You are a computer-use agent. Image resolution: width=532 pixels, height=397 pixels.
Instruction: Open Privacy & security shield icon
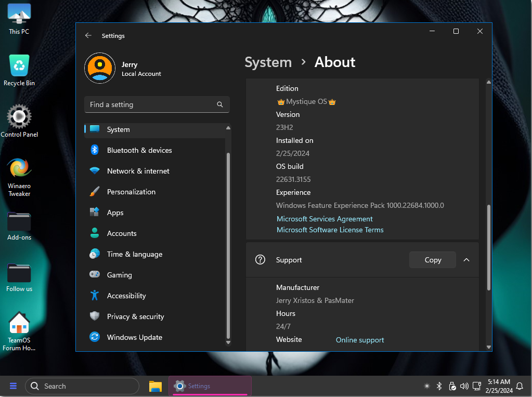tap(95, 316)
